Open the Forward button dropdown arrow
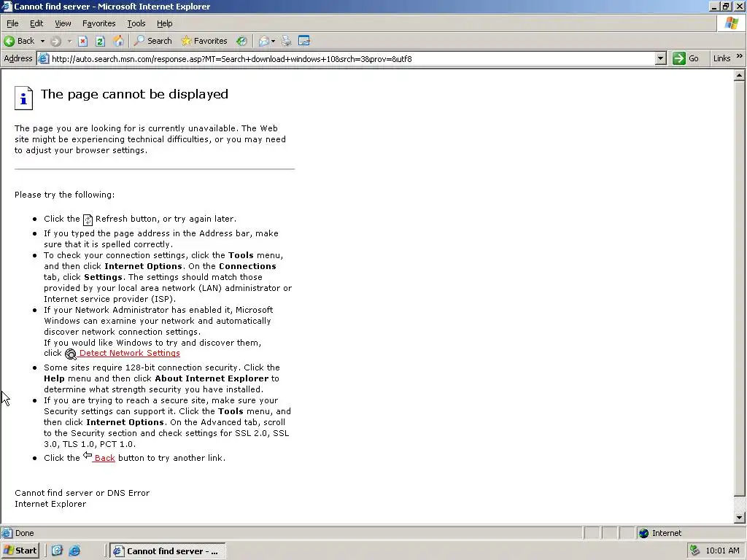The width and height of the screenshot is (747, 560). (x=69, y=41)
